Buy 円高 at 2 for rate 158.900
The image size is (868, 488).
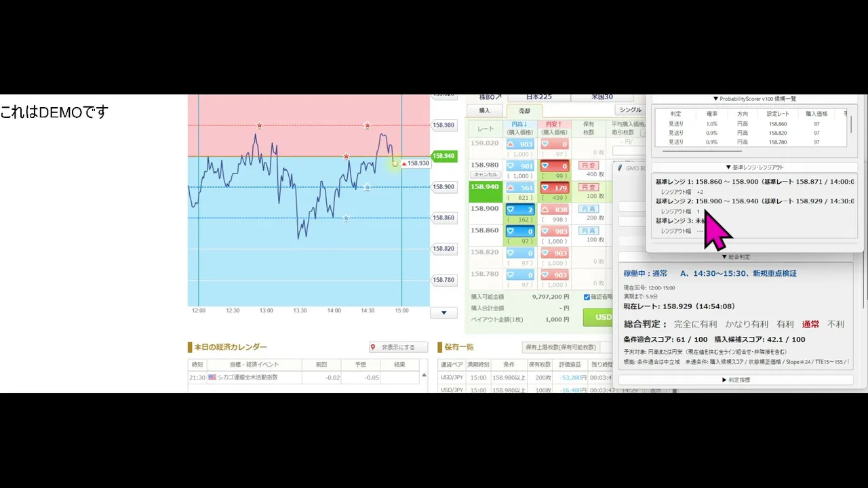520,209
